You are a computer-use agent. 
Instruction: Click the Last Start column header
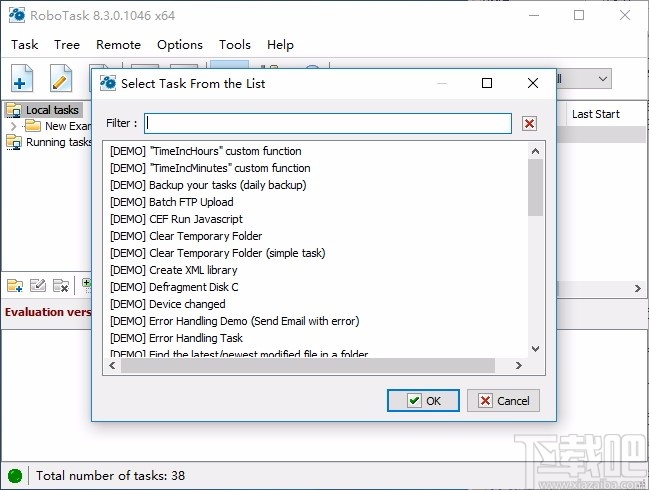point(596,114)
